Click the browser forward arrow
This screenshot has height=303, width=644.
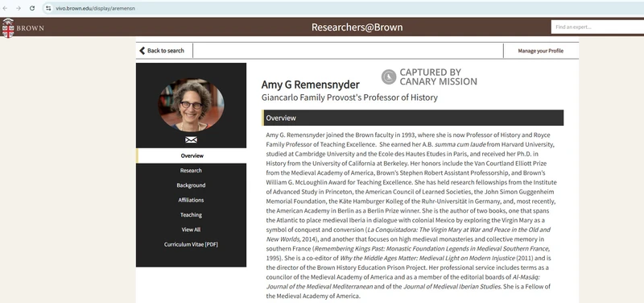point(18,8)
